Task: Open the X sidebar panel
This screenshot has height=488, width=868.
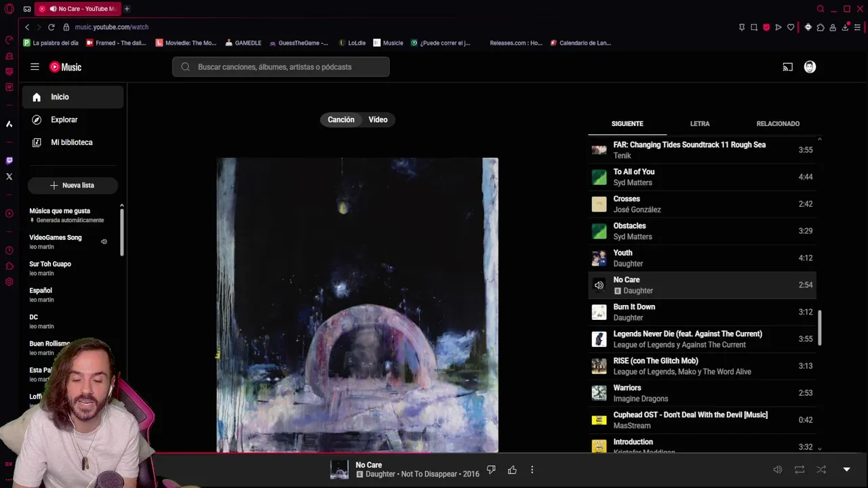Action: click(9, 177)
